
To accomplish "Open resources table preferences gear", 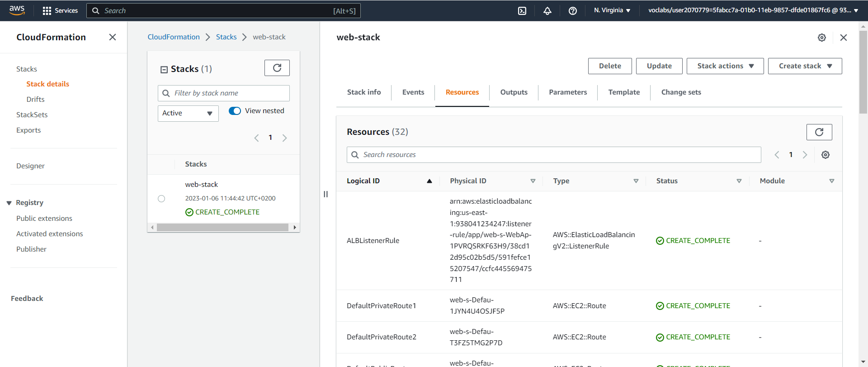I will [x=826, y=155].
